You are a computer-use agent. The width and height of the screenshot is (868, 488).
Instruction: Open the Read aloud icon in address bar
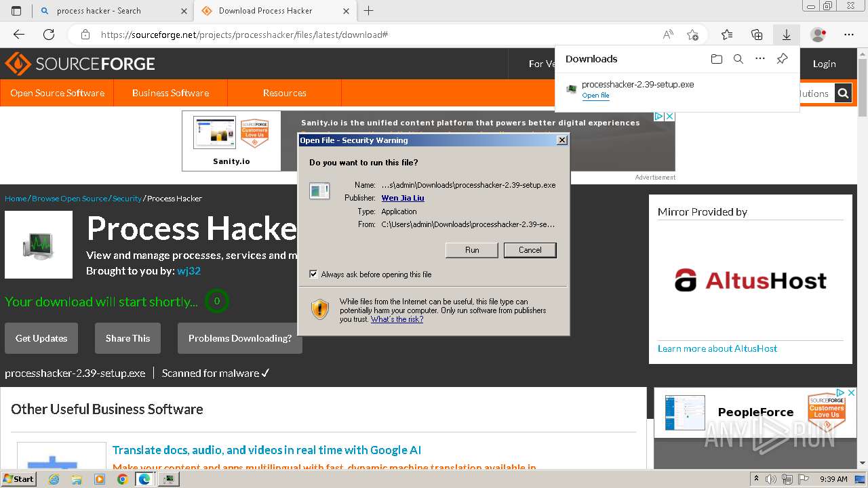pos(668,35)
